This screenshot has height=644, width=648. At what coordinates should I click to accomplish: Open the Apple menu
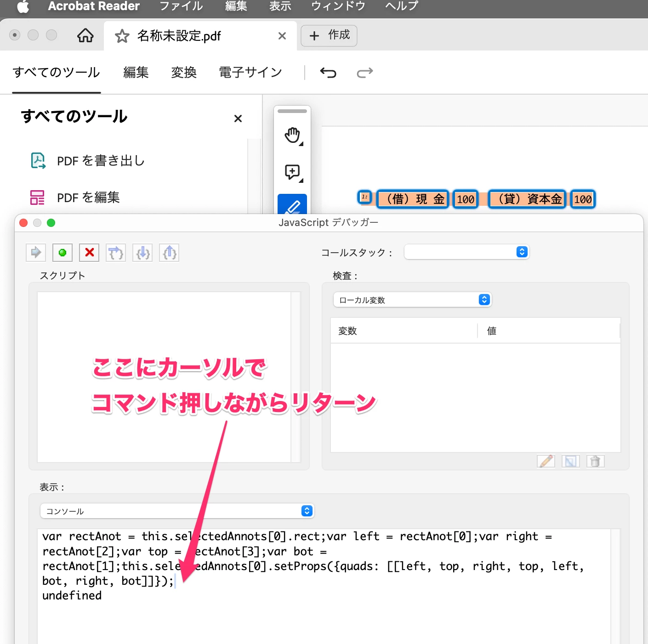(x=23, y=6)
